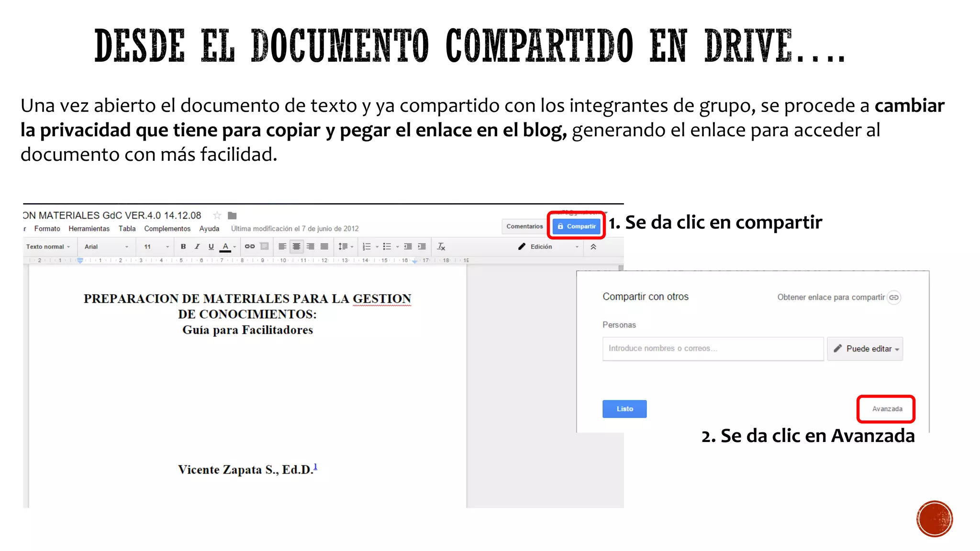This screenshot has width=980, height=551.
Task: Click the Listo button
Action: (x=624, y=409)
